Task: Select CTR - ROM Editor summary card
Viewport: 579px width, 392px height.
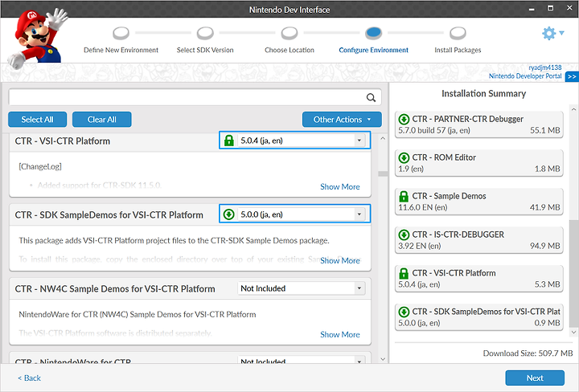Action: point(479,163)
